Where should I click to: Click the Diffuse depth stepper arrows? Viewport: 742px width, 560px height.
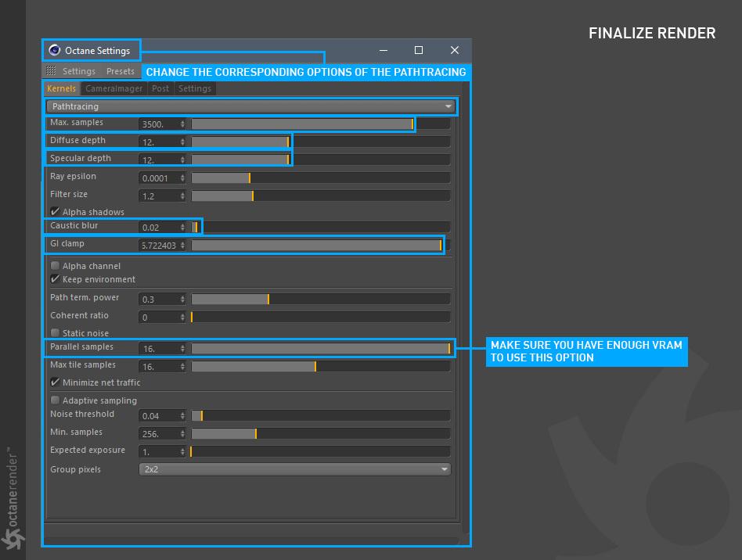point(182,142)
